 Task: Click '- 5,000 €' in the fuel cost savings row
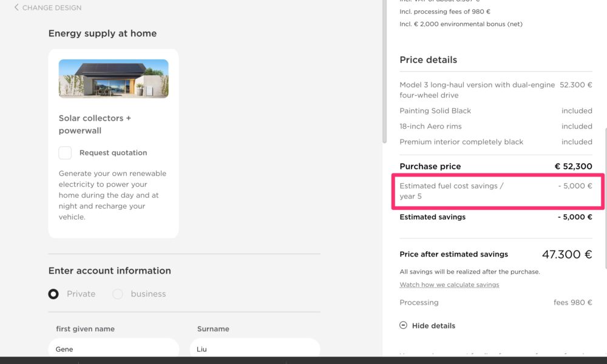[575, 186]
